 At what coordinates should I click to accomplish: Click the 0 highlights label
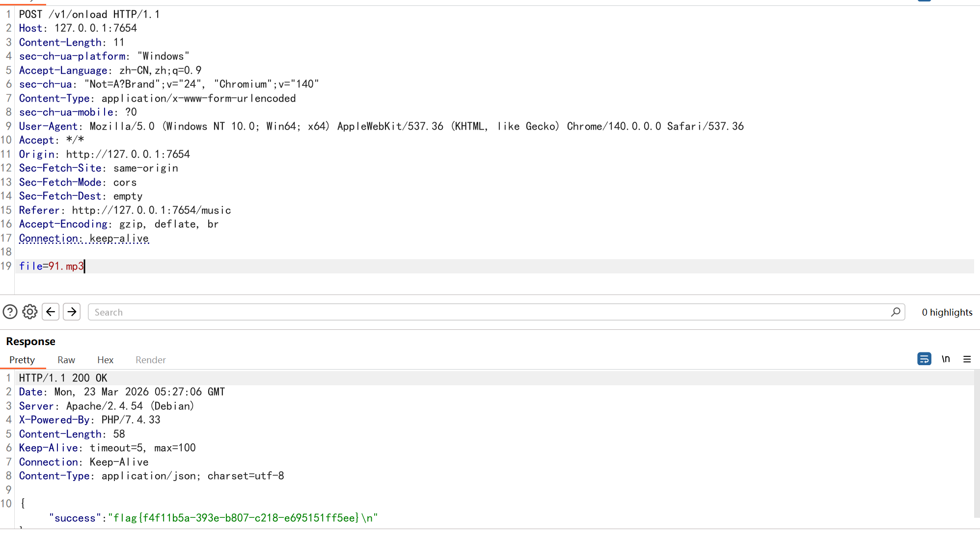(x=947, y=312)
